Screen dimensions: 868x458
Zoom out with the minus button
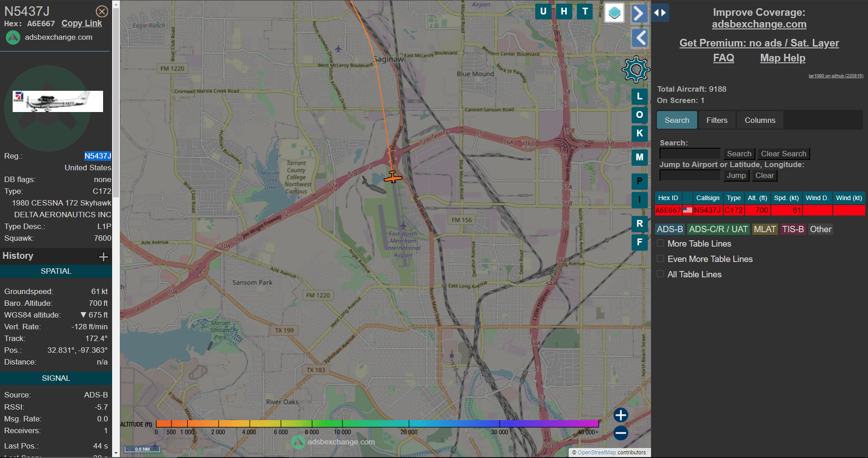[x=621, y=433]
